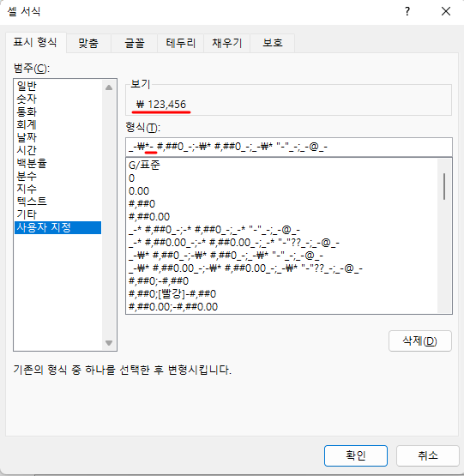Select accounting format ending "-"??_-;_-@_- without ₩
Image resolution: width=464 pixels, height=476 pixels.
pyautogui.click(x=282, y=243)
